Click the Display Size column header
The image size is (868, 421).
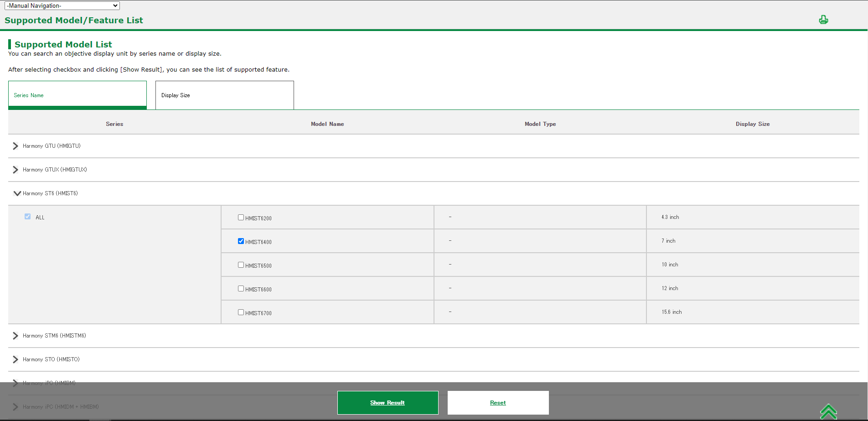tap(753, 124)
